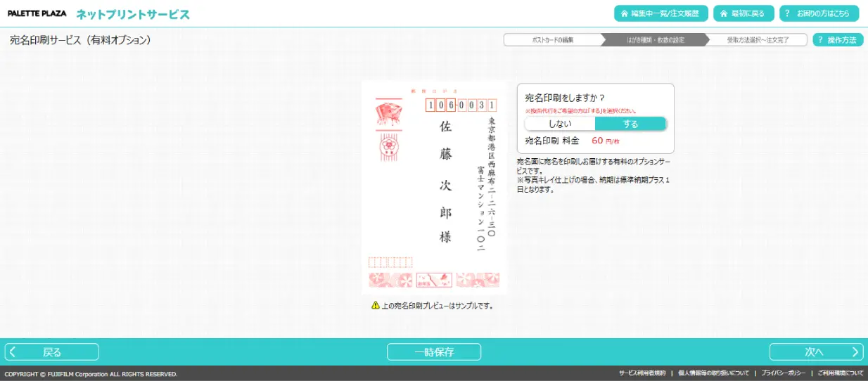Click the 宛名印刷サービス（有料オプション） heading

pos(80,40)
